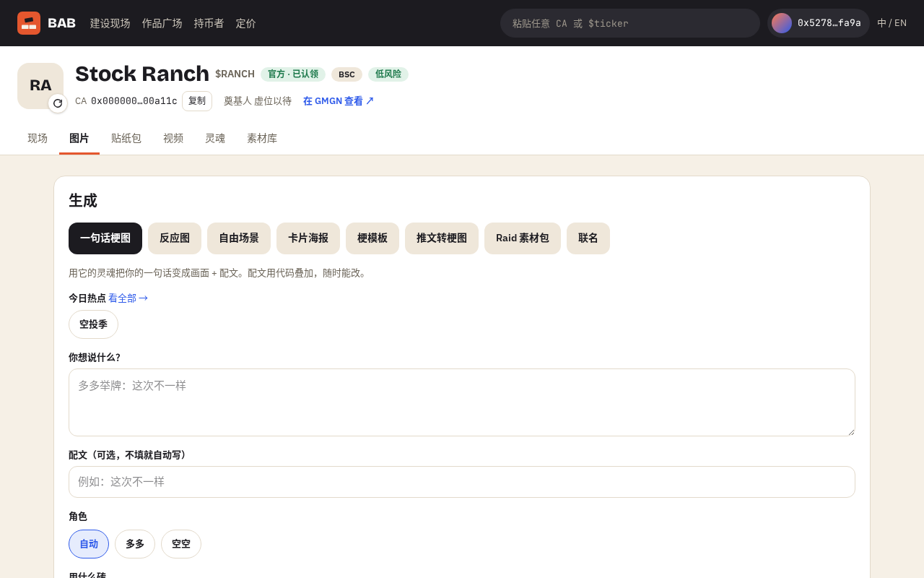The height and width of the screenshot is (578, 924).
Task: Copy the contract address with 复制
Action: 197,101
